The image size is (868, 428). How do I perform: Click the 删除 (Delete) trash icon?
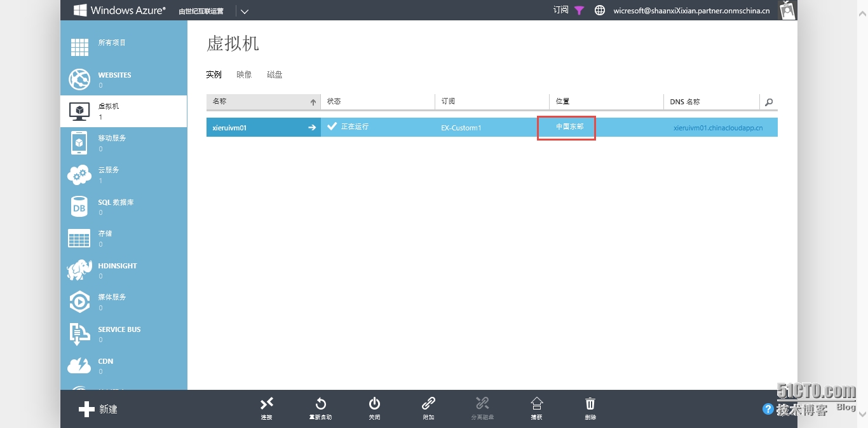coord(590,403)
